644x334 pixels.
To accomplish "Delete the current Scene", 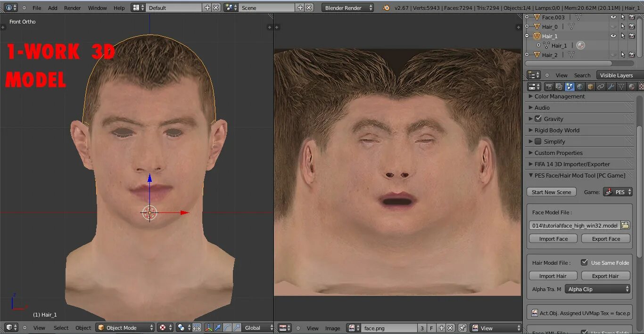I will point(309,8).
